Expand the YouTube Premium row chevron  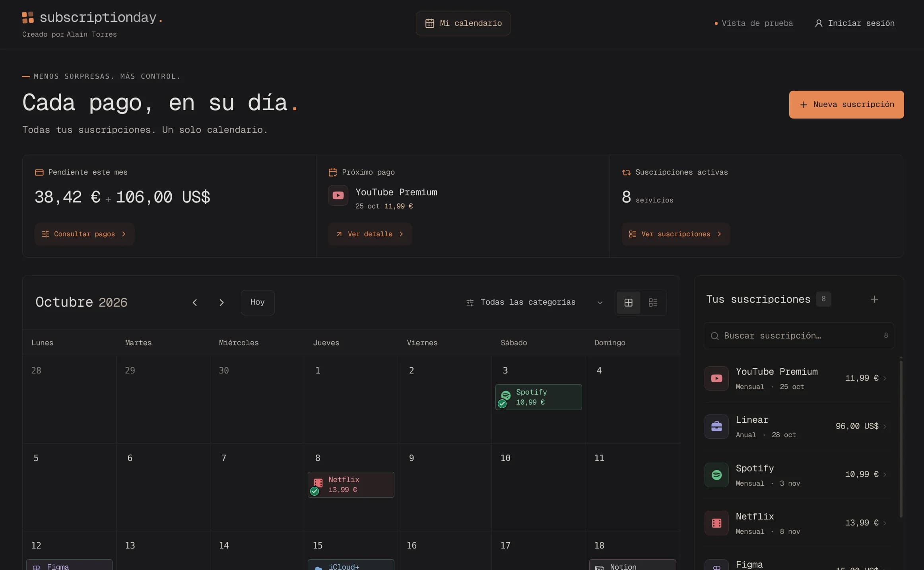(x=885, y=378)
